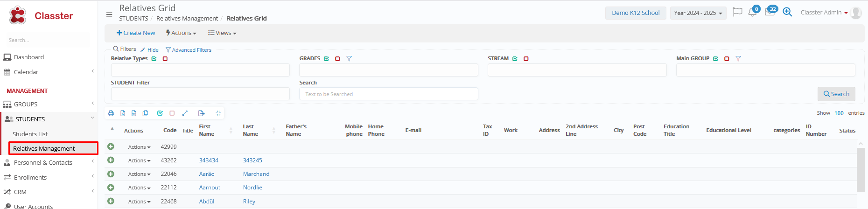Click the Text to be Searched field
Image resolution: width=868 pixels, height=209 pixels.
pos(388,94)
